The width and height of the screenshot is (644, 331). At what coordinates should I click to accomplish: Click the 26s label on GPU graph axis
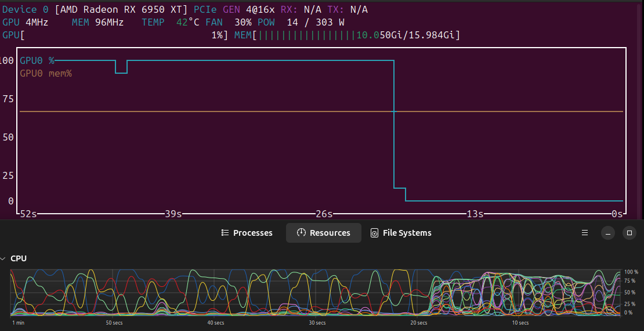tap(324, 214)
